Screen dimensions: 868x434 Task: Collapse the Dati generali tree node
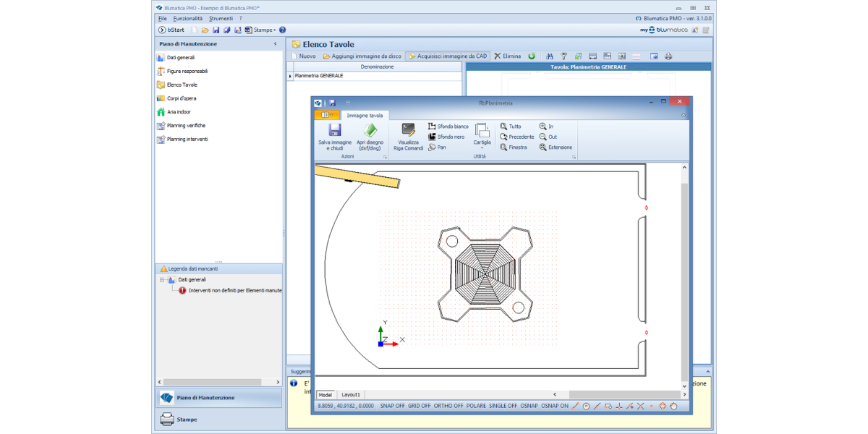163,279
